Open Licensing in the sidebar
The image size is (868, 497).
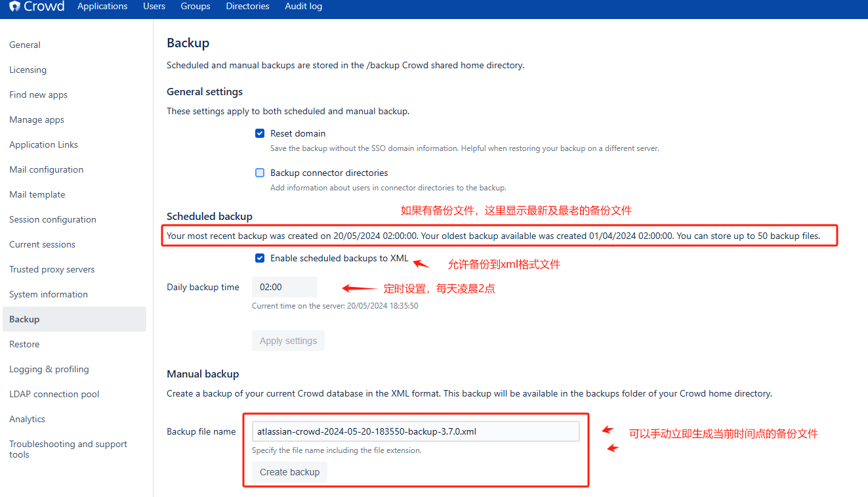28,70
